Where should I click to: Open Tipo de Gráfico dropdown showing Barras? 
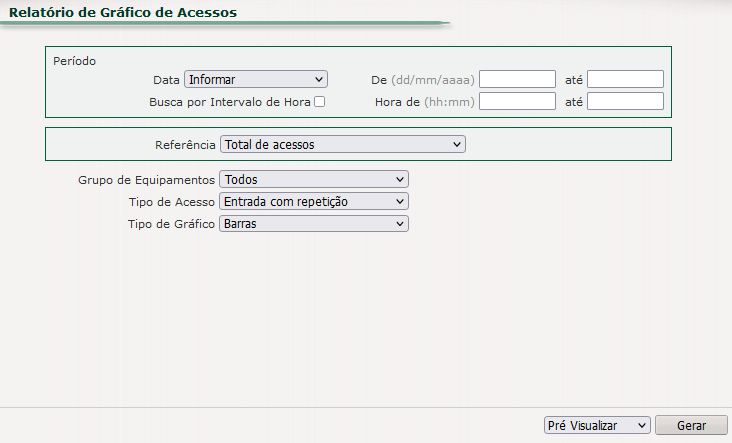pyautogui.click(x=314, y=224)
